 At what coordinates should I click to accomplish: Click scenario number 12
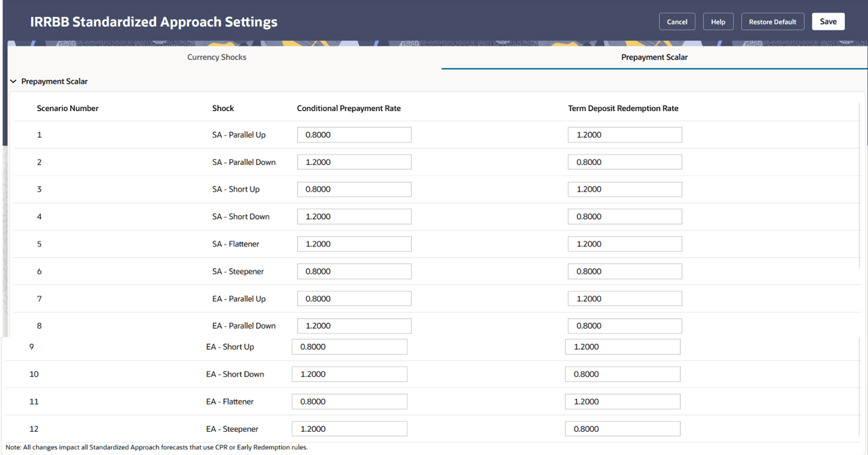[34, 429]
